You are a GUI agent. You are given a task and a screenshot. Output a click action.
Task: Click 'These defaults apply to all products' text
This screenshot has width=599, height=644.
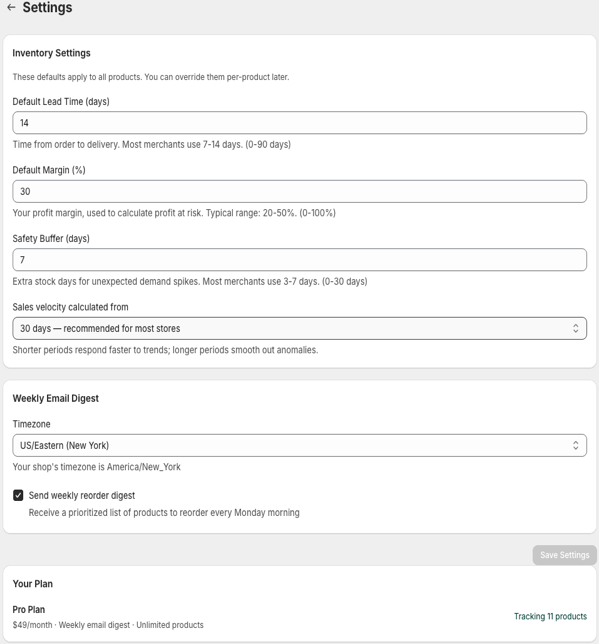point(151,77)
